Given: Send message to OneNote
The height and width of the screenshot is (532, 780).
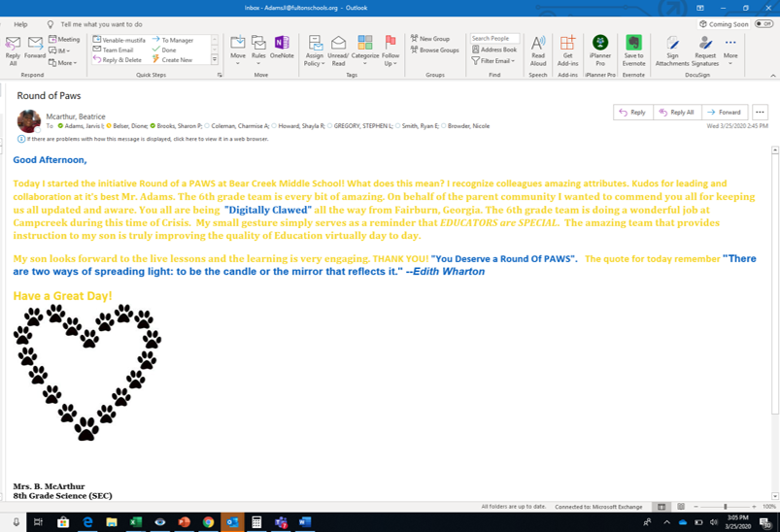Looking at the screenshot, I should point(282,48).
